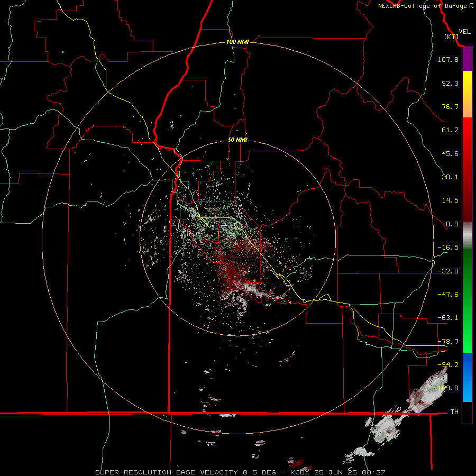Image resolution: width=476 pixels, height=476 pixels.
Task: Pick the gray near-zero segment of the color bar
Action: (467, 234)
